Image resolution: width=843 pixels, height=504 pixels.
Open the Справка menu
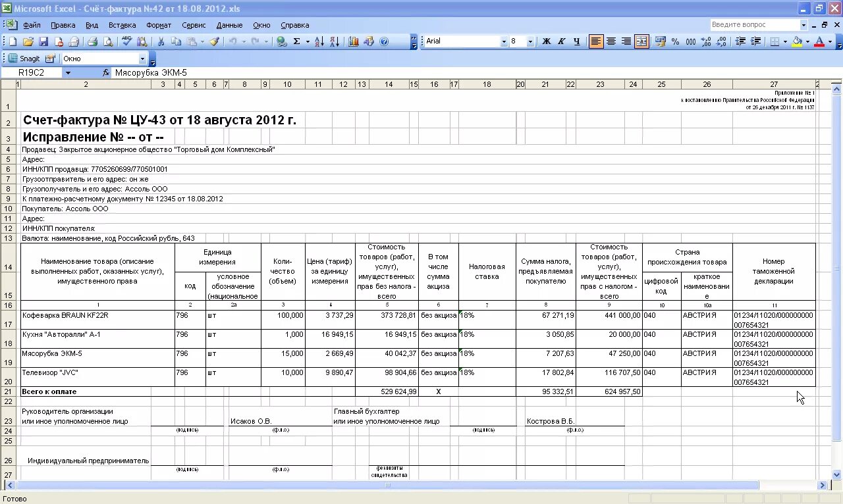coord(294,25)
